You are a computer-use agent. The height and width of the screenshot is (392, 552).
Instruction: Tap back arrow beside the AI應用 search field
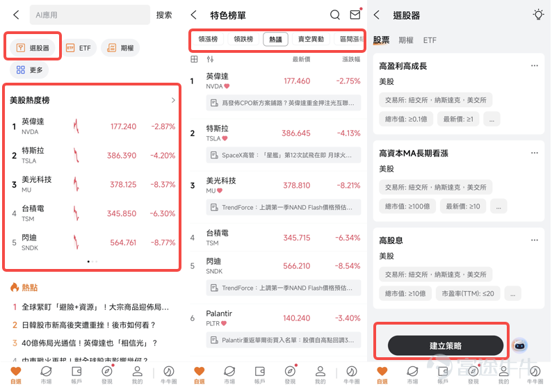point(16,15)
